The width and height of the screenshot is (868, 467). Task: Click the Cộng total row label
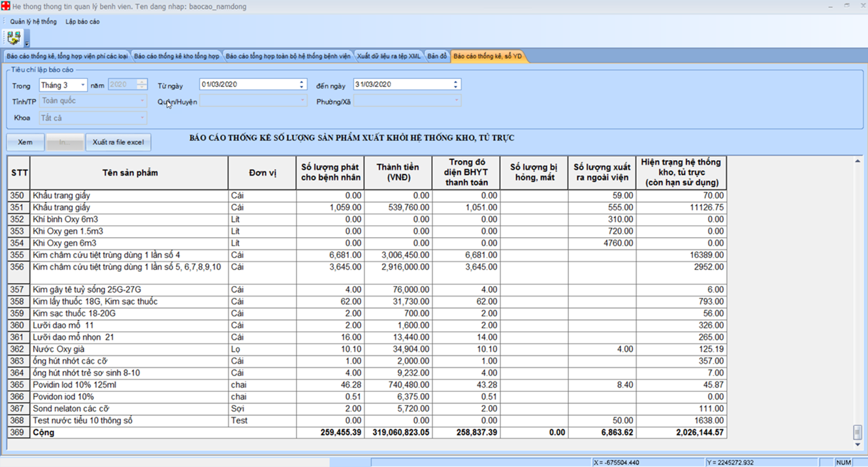click(44, 432)
